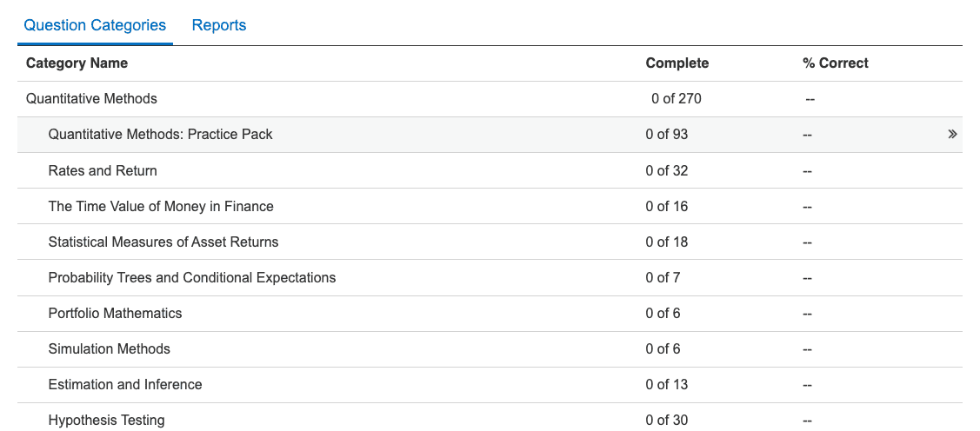This screenshot has height=431, width=980.
Task: Open Quantitative Methods: Practice Pack row
Action: coord(161,135)
